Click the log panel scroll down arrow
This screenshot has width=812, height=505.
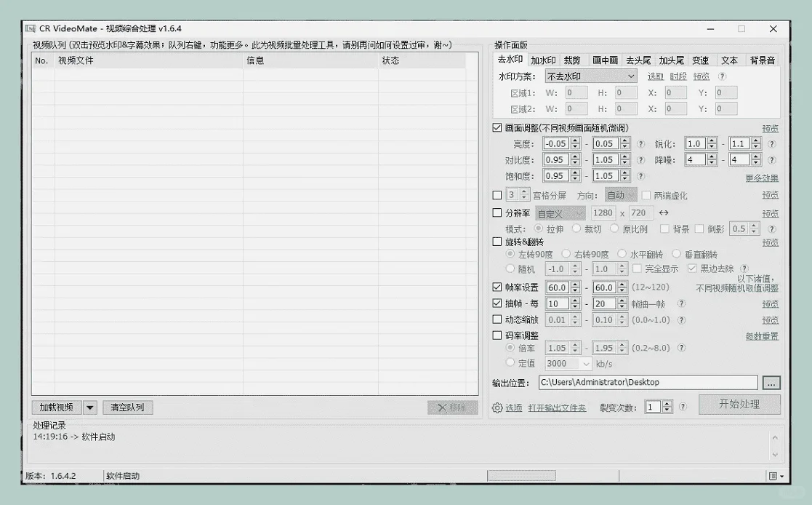click(x=775, y=455)
